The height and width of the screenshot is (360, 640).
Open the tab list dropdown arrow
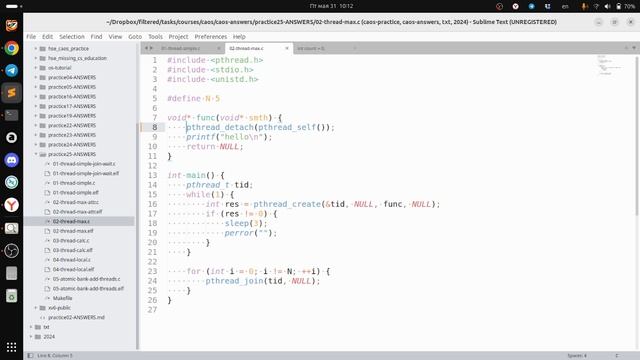(634, 48)
